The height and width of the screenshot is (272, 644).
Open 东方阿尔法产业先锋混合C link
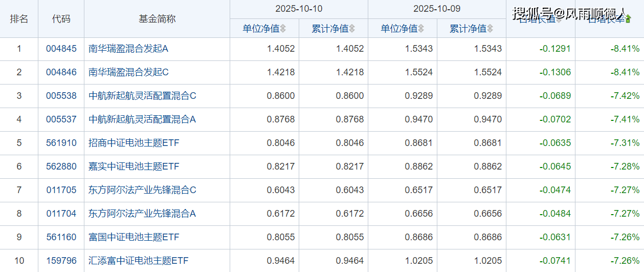coord(142,191)
